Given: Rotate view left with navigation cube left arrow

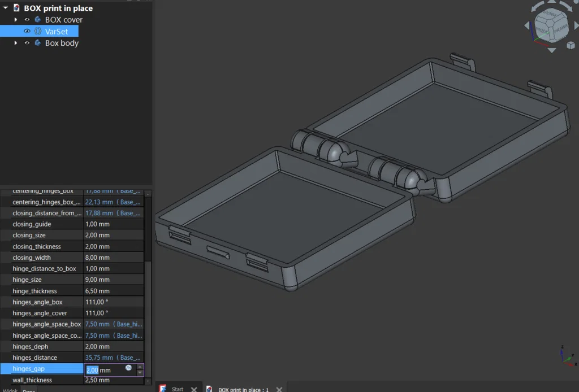Looking at the screenshot, I should coord(527,25).
